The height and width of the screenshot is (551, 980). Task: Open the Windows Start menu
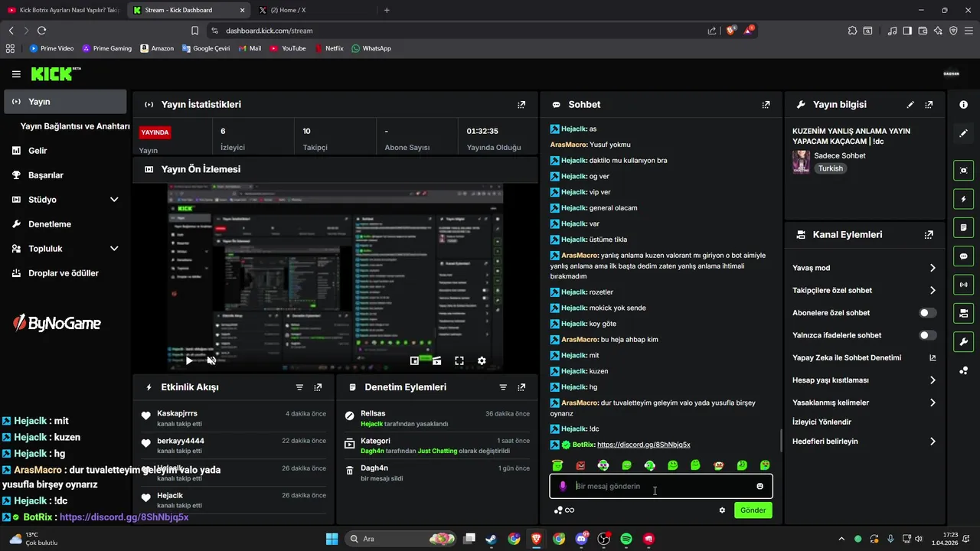[x=332, y=539]
